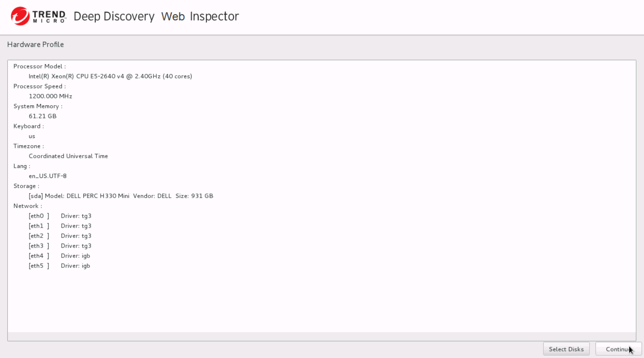Click the Deep Discovery Web Inspector title
Image resolution: width=644 pixels, height=358 pixels.
[x=156, y=16]
